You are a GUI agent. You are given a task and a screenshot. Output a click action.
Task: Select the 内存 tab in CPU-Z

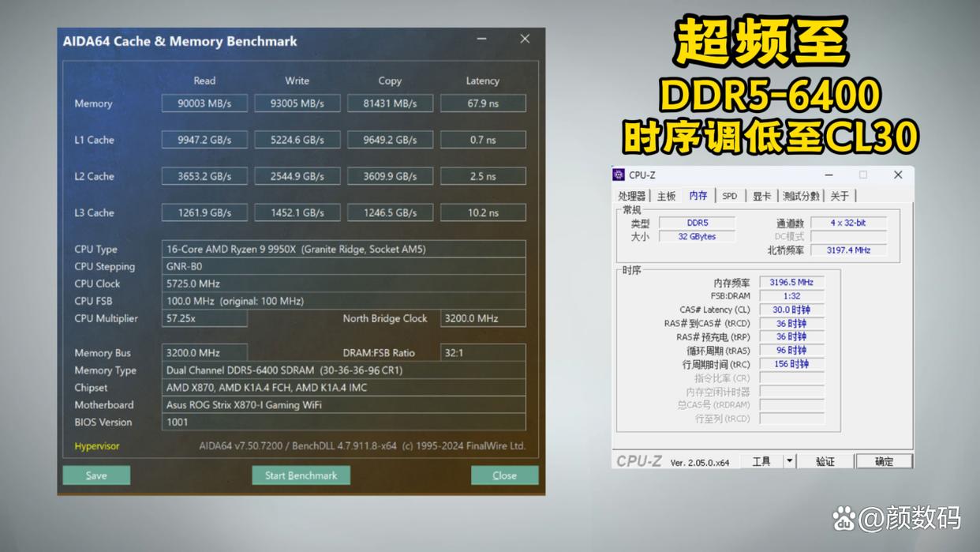[698, 195]
